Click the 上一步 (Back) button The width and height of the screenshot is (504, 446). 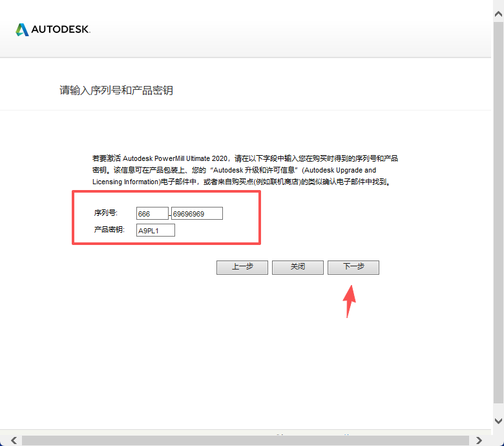click(x=242, y=267)
